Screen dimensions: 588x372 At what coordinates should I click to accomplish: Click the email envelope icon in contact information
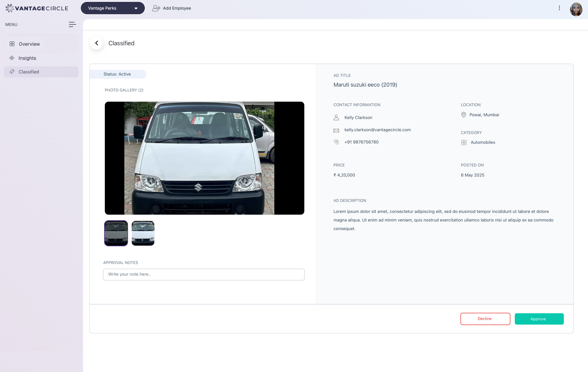(336, 130)
